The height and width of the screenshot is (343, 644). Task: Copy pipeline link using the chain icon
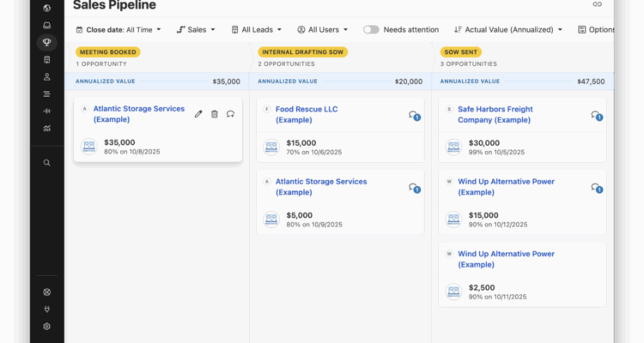[598, 5]
